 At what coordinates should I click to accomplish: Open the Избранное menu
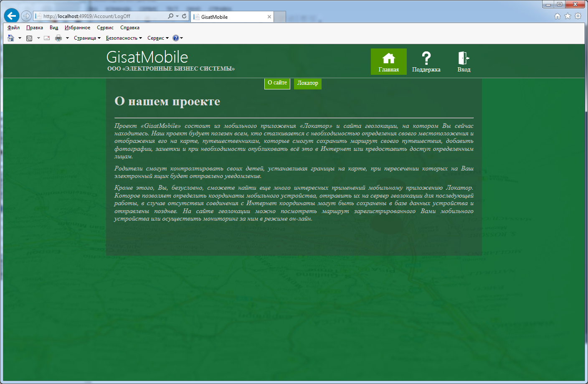[77, 28]
